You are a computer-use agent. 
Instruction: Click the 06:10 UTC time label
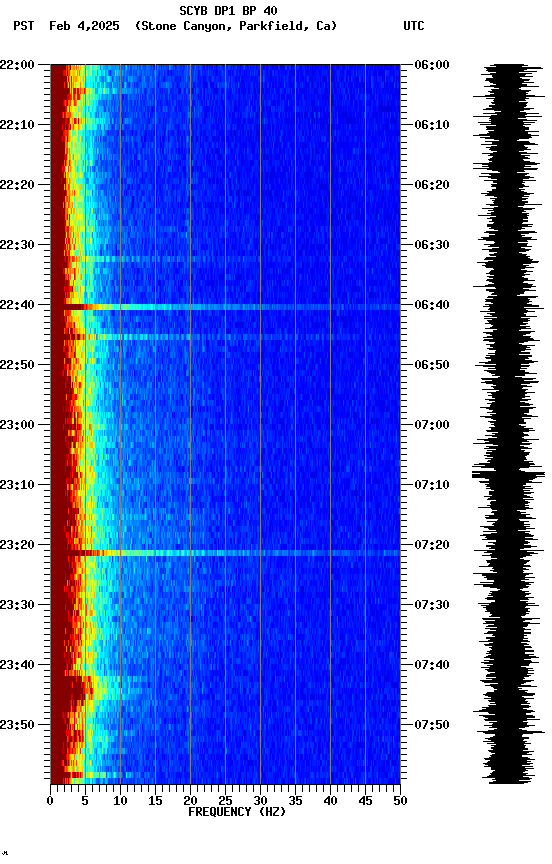tap(432, 125)
